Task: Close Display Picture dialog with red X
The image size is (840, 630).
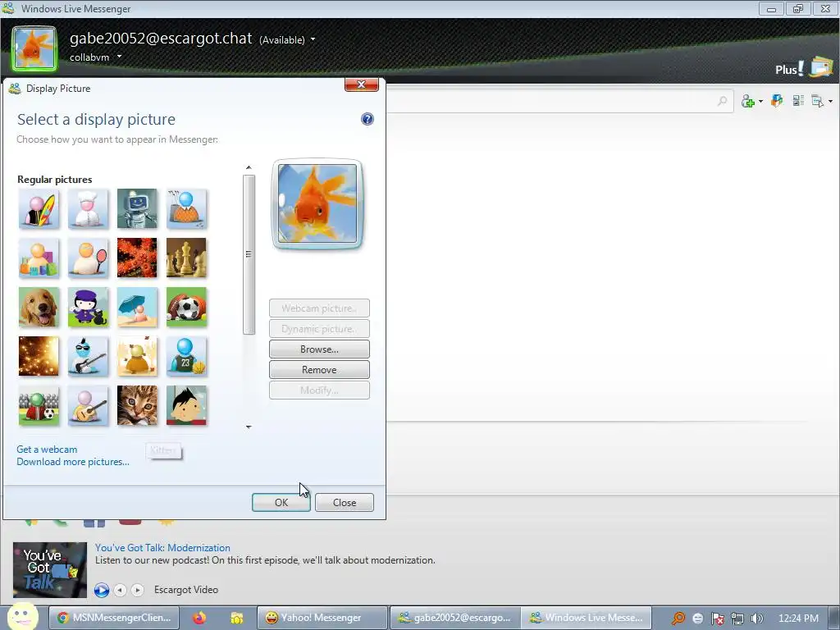Action: 362,84
